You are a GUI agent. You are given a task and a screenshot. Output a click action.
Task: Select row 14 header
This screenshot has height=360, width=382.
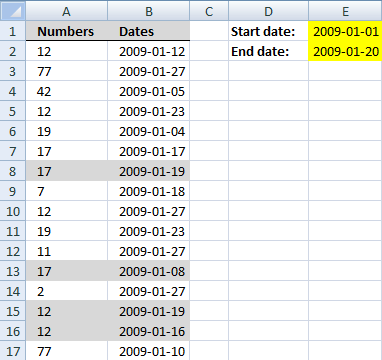(x=13, y=291)
